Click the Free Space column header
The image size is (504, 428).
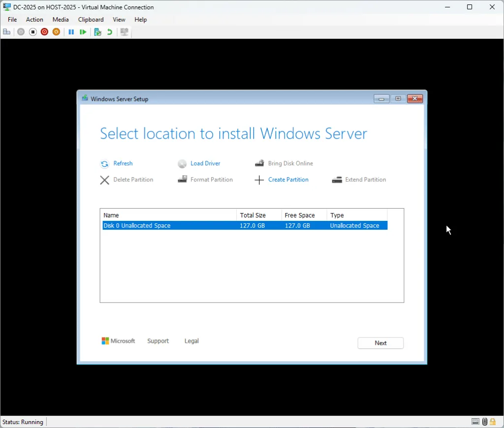coord(304,215)
